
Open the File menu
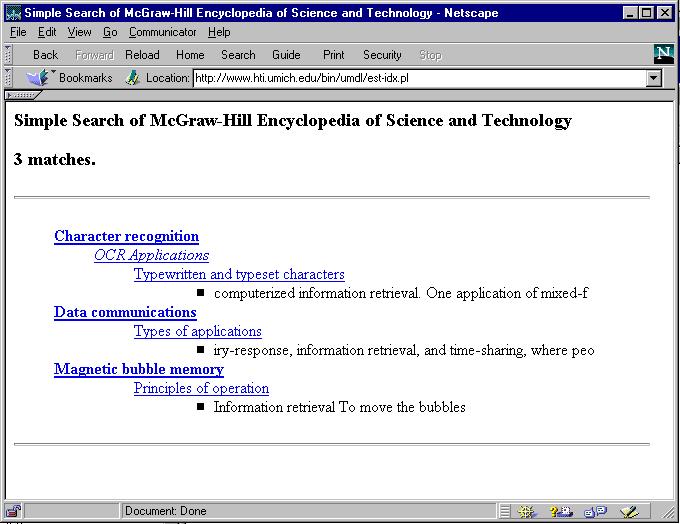point(18,32)
